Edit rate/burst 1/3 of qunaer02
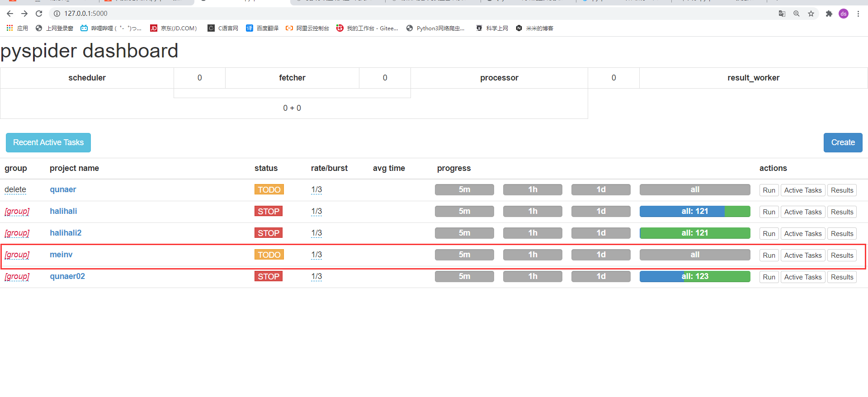 coord(316,276)
